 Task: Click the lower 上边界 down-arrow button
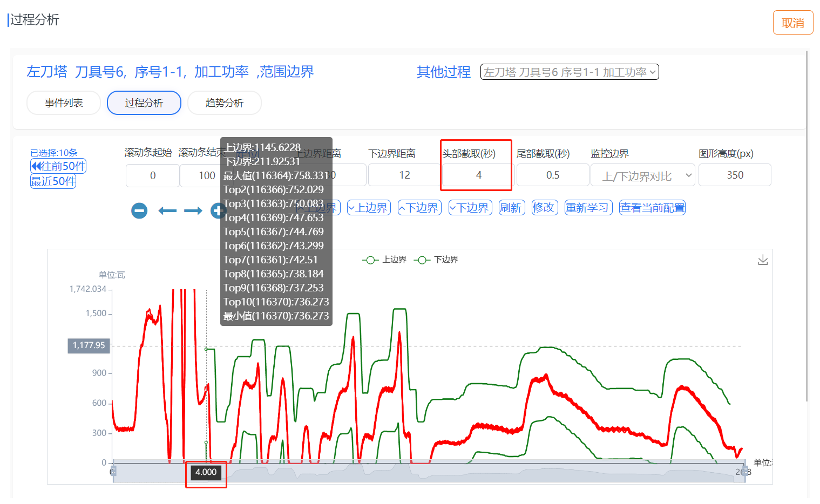pos(369,208)
